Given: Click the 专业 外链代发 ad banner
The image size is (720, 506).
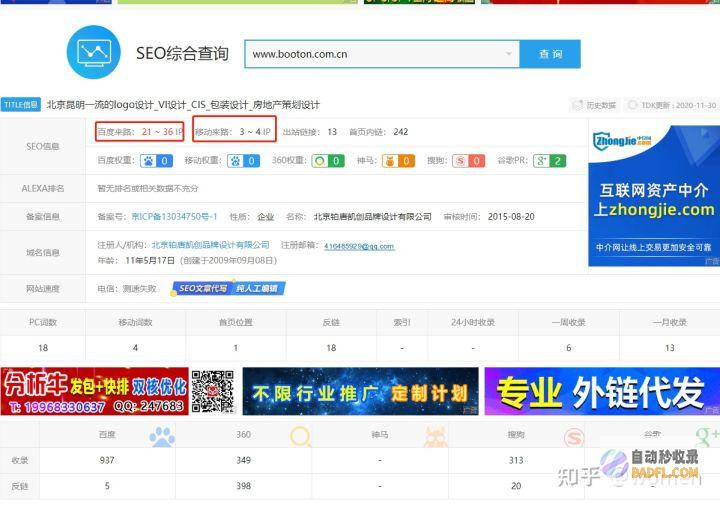Looking at the screenshot, I should tap(602, 391).
